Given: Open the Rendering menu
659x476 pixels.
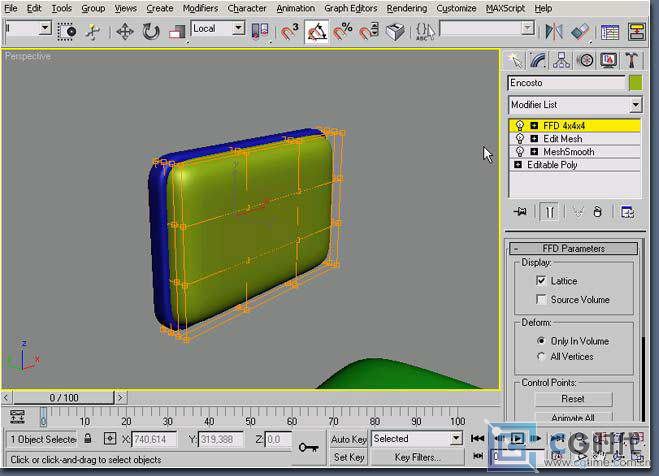Looking at the screenshot, I should [406, 8].
